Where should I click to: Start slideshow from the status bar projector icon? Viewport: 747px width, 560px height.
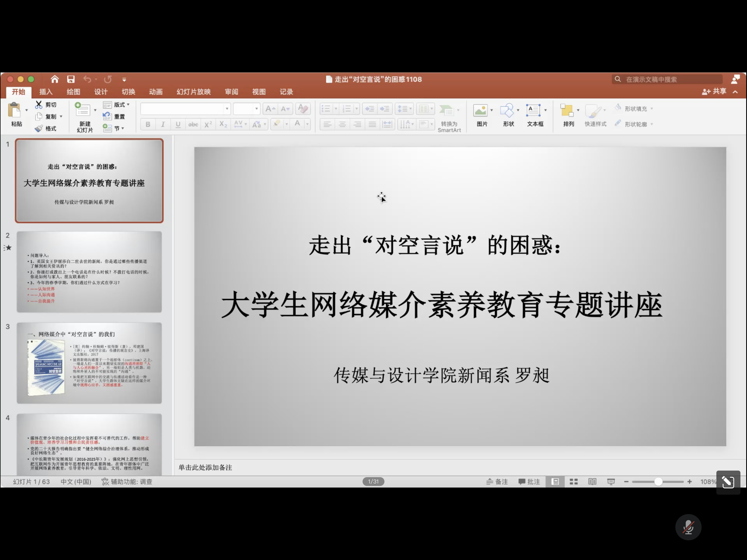[612, 482]
